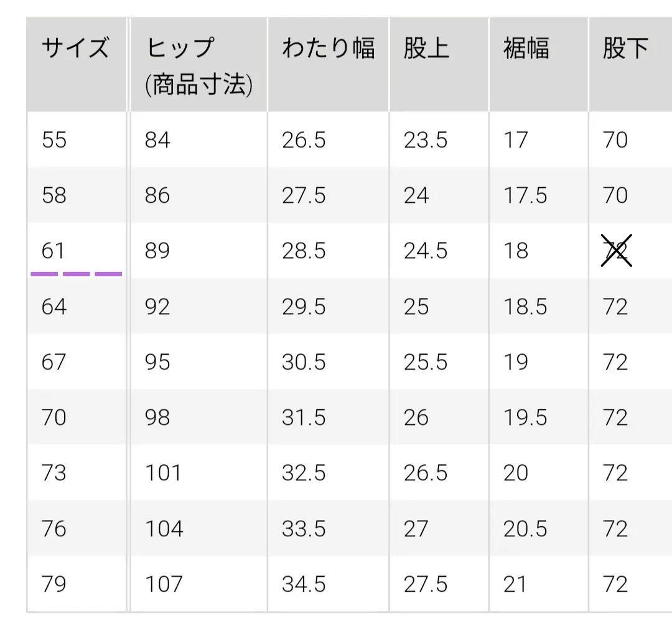Select the サイズ column header
The height and width of the screenshot is (634, 672).
[76, 47]
